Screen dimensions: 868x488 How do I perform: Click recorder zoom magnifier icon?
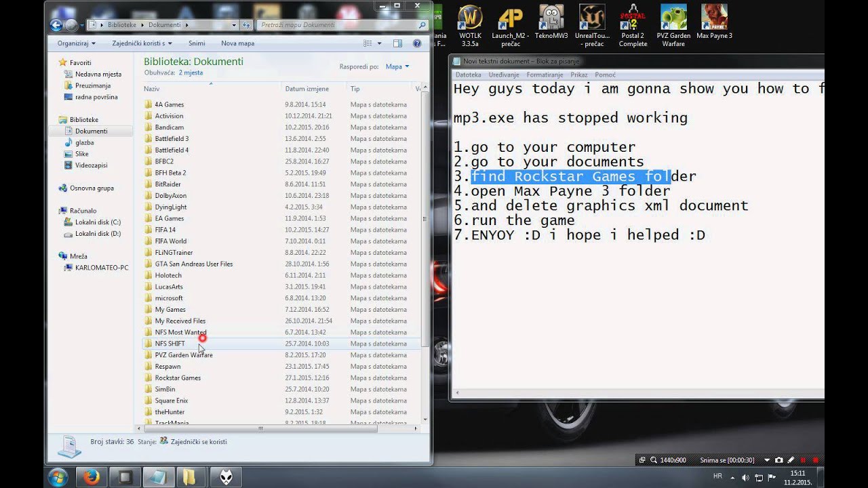[x=654, y=460]
